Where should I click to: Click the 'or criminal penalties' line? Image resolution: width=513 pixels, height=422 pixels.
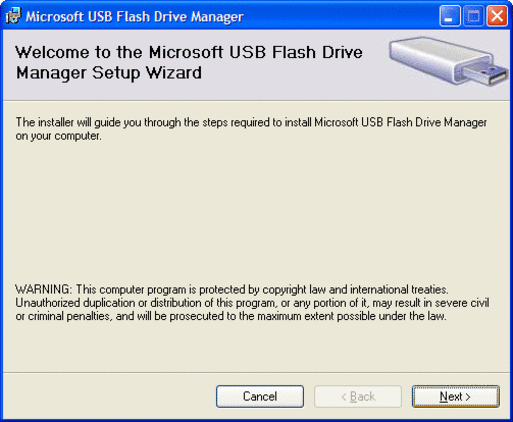coord(231,316)
